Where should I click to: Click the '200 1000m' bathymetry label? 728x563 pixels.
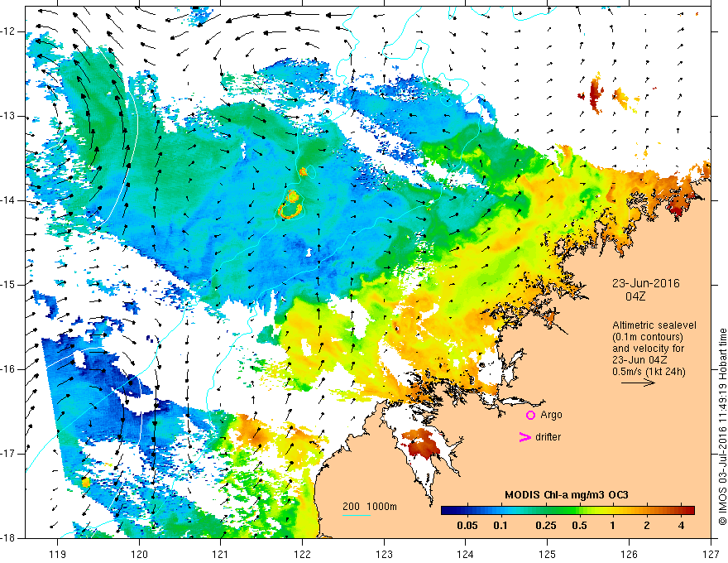pyautogui.click(x=370, y=507)
